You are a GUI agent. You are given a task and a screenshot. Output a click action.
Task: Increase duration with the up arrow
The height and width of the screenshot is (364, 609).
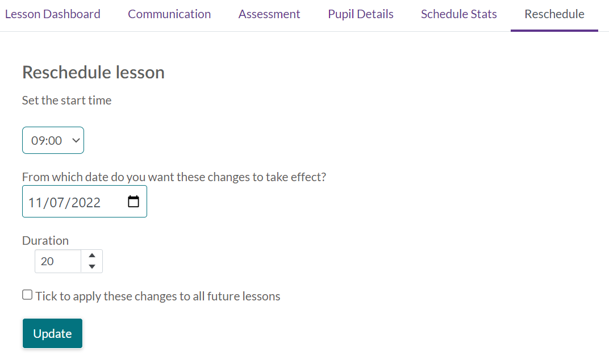click(x=92, y=256)
